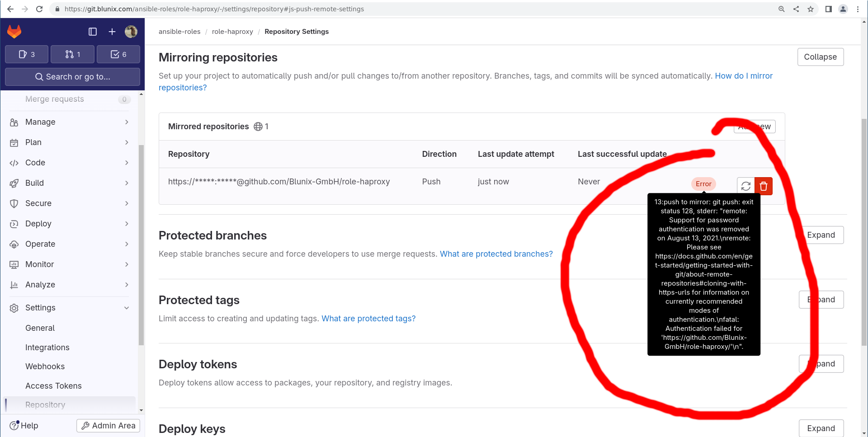Expand the Protected branches section
Screen dimensions: 868x437
click(821, 235)
